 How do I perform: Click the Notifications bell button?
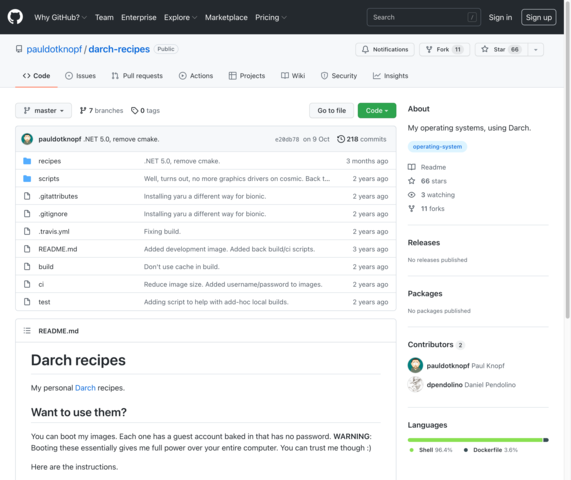point(385,49)
